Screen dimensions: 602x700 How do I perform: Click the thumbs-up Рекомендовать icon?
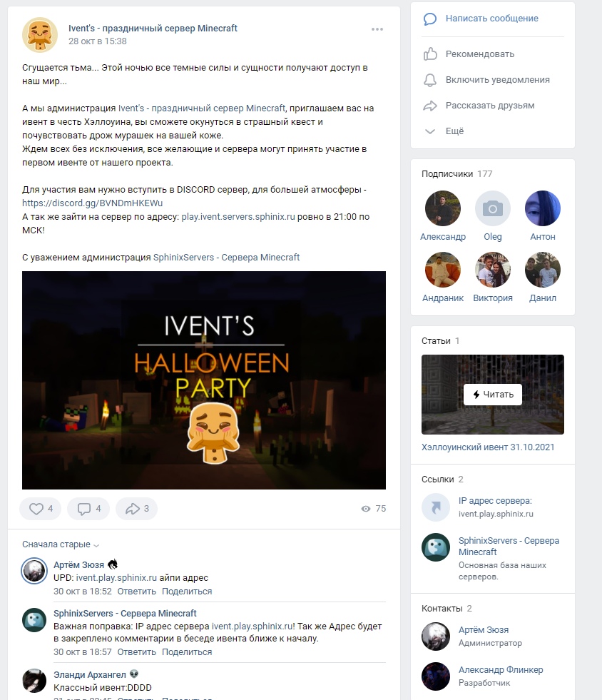[430, 54]
